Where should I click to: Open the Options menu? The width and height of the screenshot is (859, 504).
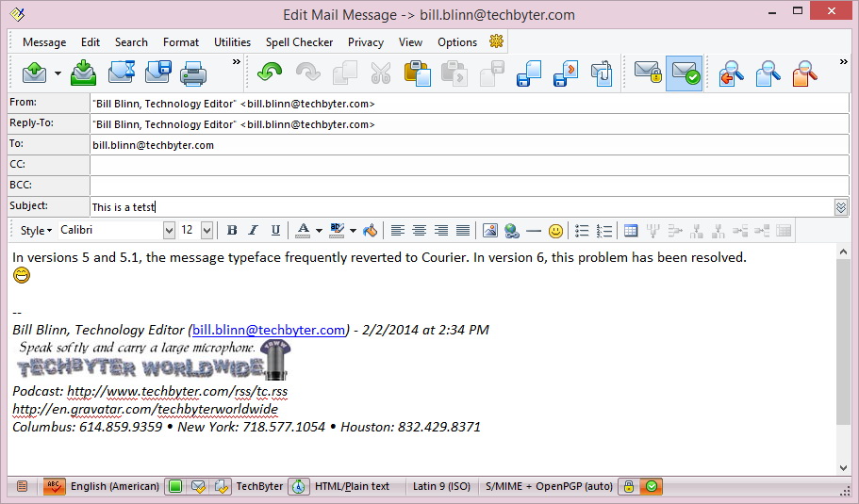(x=457, y=42)
